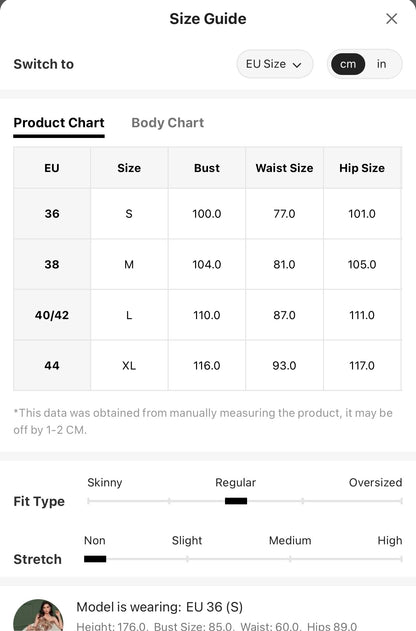
Task: Click the model thumbnail photo
Action: pyautogui.click(x=38, y=615)
